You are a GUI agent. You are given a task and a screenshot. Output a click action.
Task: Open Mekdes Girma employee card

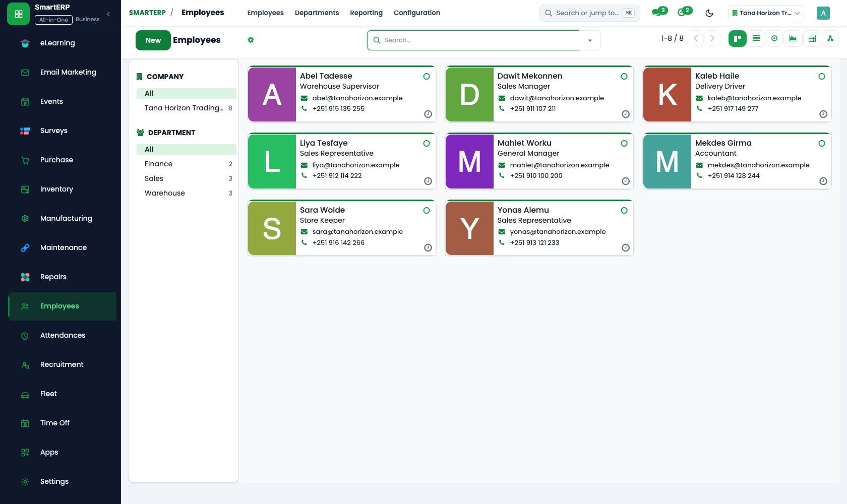(x=737, y=161)
